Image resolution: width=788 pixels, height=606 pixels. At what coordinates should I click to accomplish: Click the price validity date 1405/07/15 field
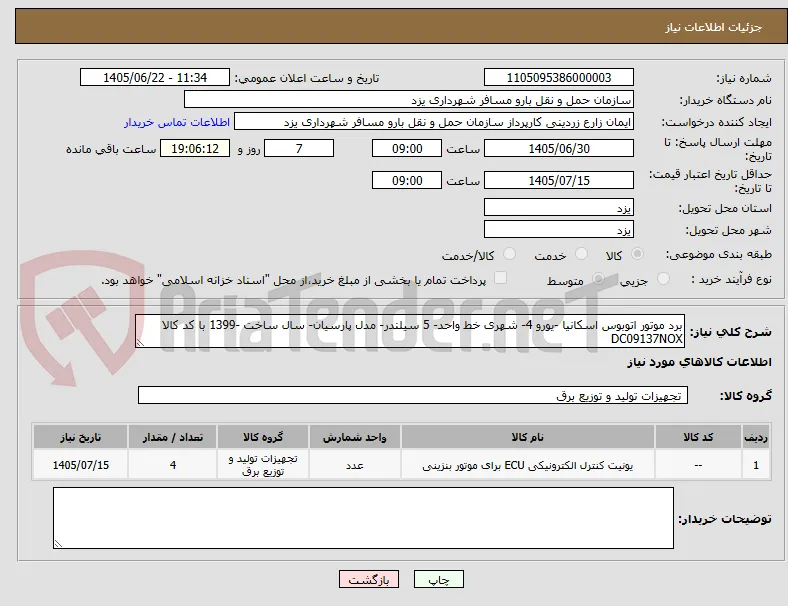coord(558,180)
